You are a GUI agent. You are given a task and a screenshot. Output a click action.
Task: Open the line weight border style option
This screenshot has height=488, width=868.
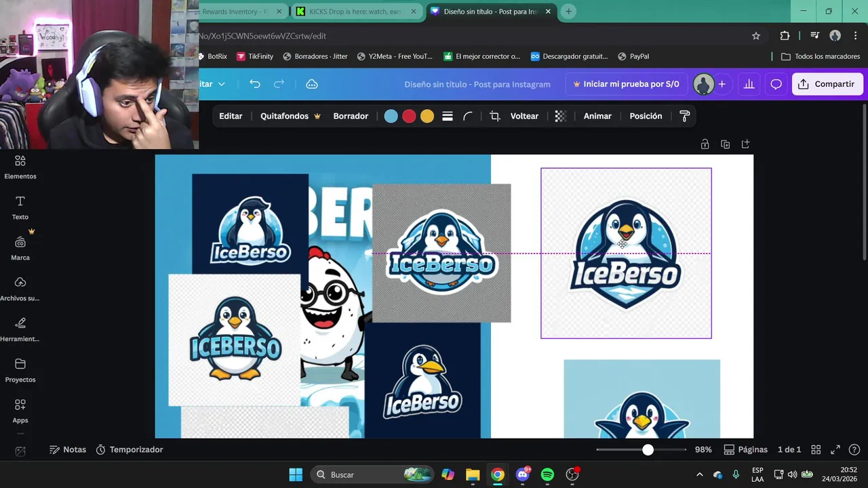(448, 117)
